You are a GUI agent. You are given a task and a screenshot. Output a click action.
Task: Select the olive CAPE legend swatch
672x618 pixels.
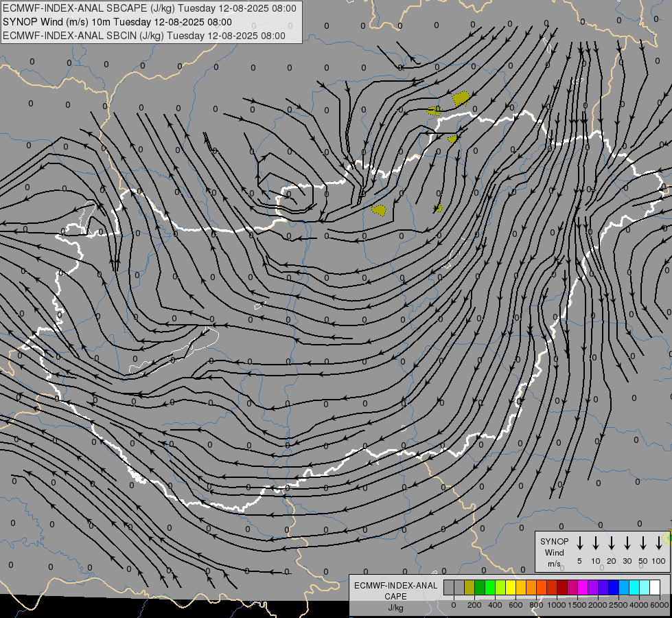click(470, 587)
